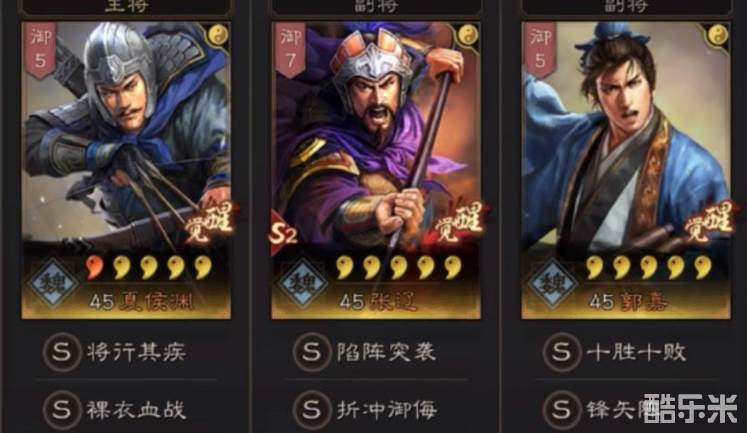Viewport: 747px width, 433px height.
Task: Click S-rank icon beside 锋矢阵 skill
Action: pos(561,409)
